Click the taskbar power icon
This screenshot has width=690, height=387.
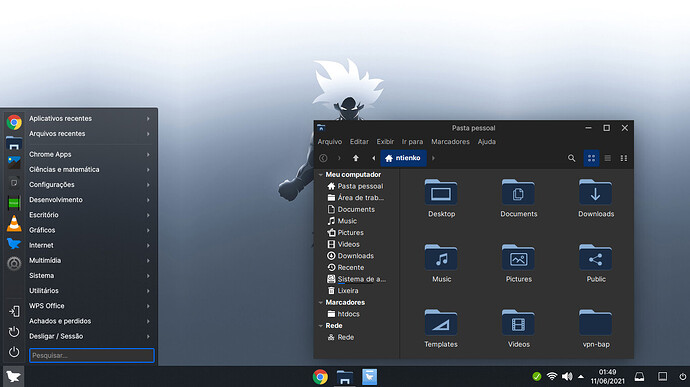coord(683,376)
